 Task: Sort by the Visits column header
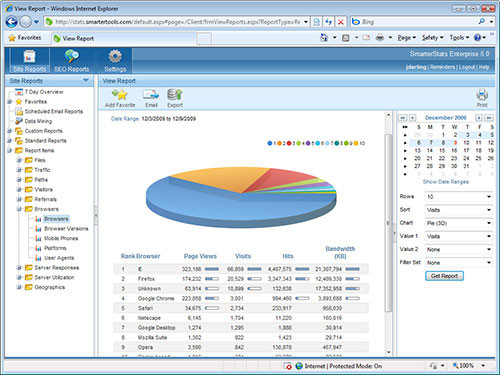tap(243, 256)
